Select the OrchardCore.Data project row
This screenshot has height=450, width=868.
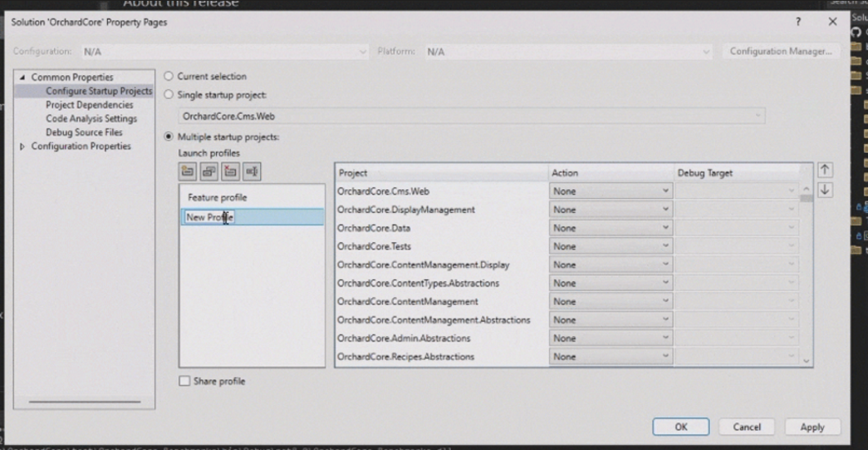click(442, 227)
